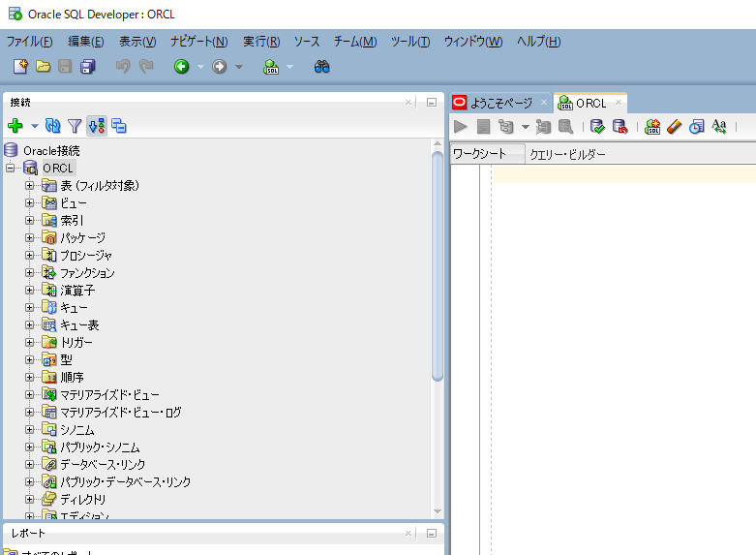Expand the 表 (フィルタ対象) tree node
Image resolution: width=756 pixels, height=555 pixels.
point(29,186)
